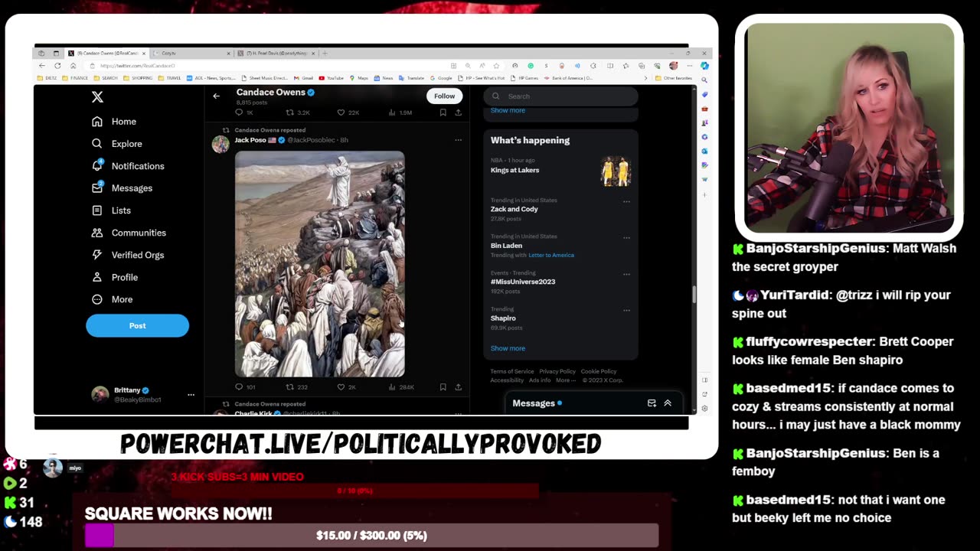Viewport: 980px width, 551px height.
Task: Open Privacy Policy link
Action: [557, 371]
